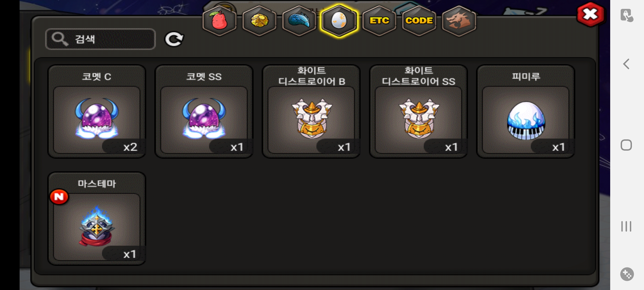
Task: Open the ETC inventory tab
Action: 379,21
